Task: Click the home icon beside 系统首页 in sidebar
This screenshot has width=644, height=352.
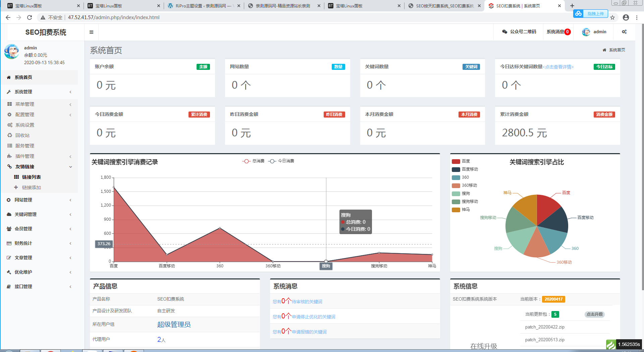Action: (9, 77)
